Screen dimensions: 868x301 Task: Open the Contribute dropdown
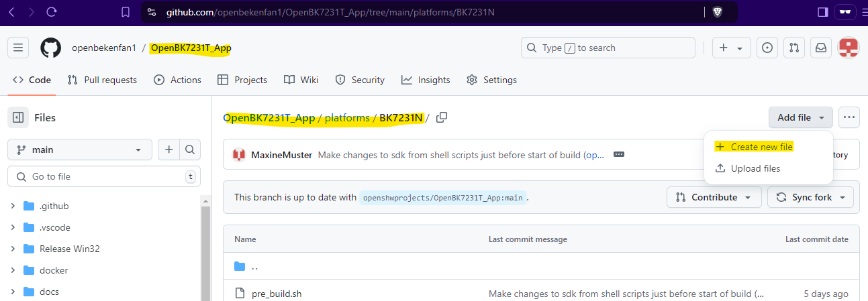pos(714,197)
